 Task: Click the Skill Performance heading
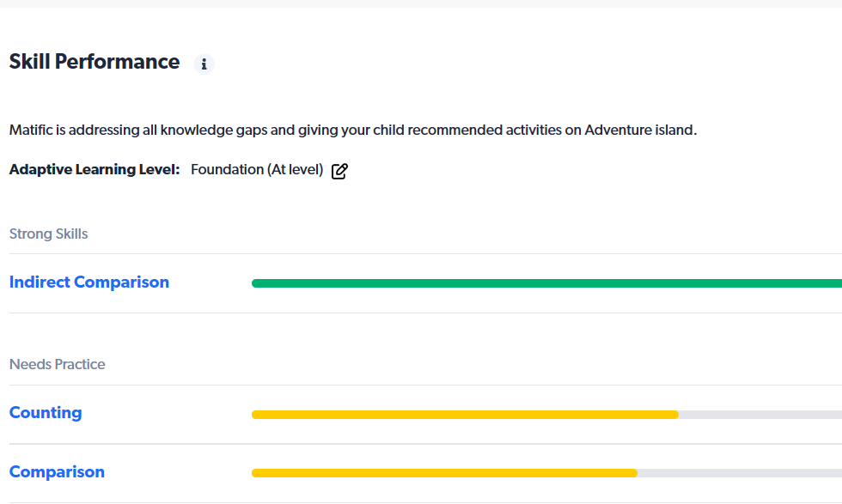[95, 62]
